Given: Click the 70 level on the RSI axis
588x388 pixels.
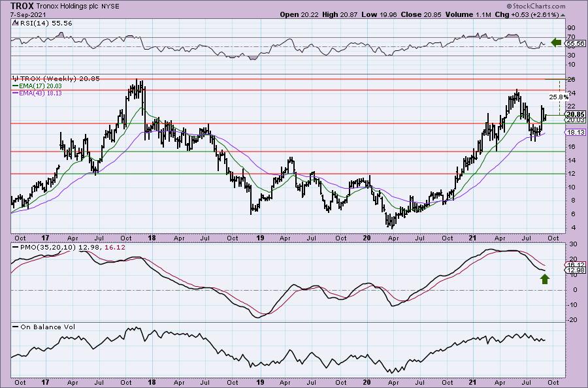Looking at the screenshot, I should 572,37.
